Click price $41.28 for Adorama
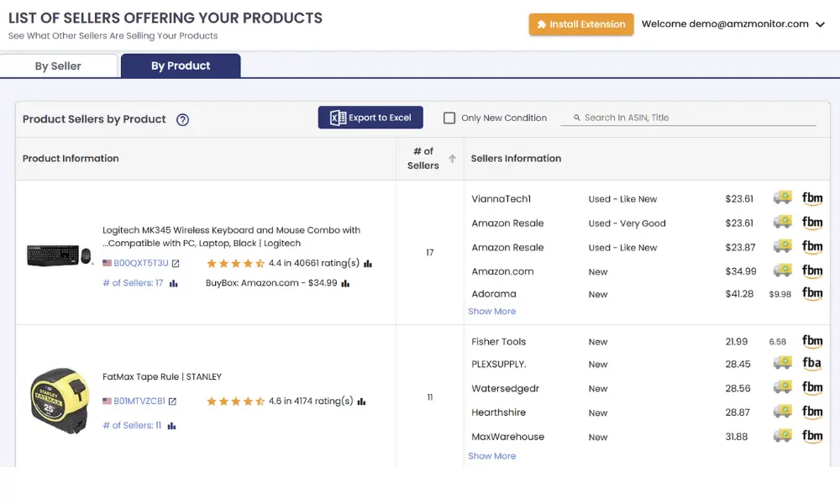 pos(739,294)
